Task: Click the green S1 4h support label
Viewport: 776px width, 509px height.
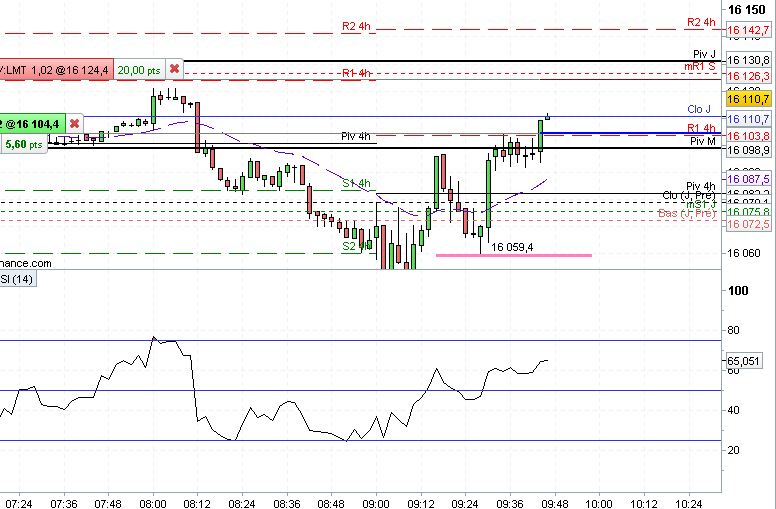Action: coord(356,184)
